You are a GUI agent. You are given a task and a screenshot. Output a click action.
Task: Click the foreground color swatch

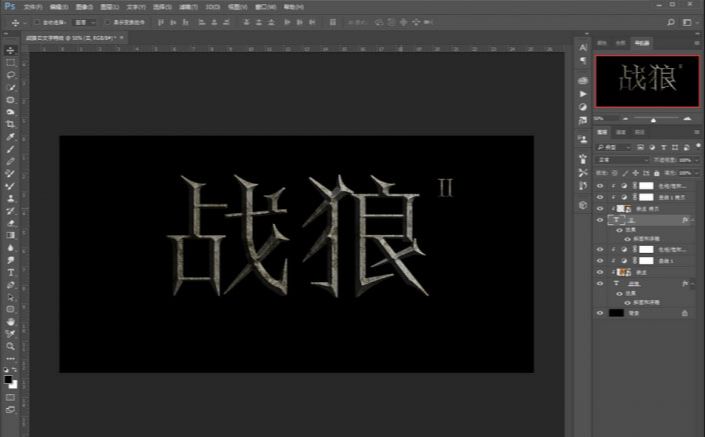(8, 379)
